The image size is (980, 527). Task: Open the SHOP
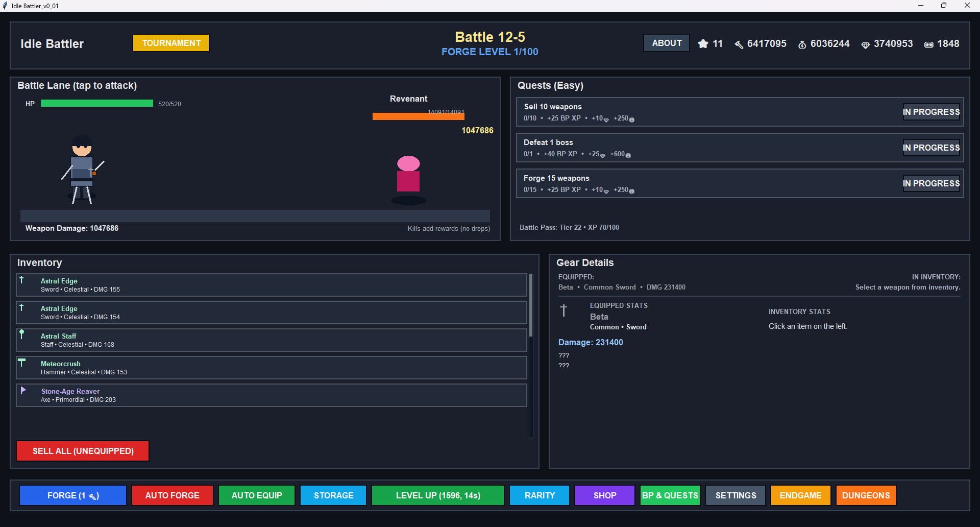(x=604, y=495)
